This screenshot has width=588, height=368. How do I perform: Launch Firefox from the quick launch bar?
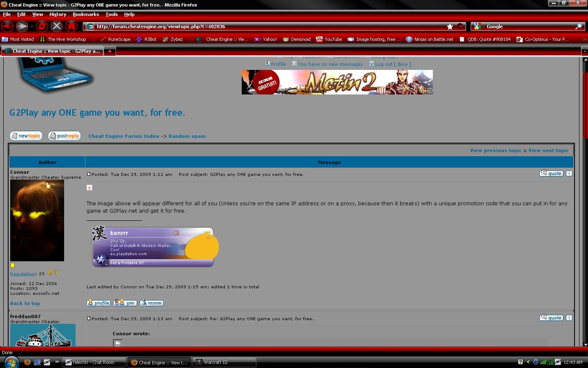coord(27,362)
